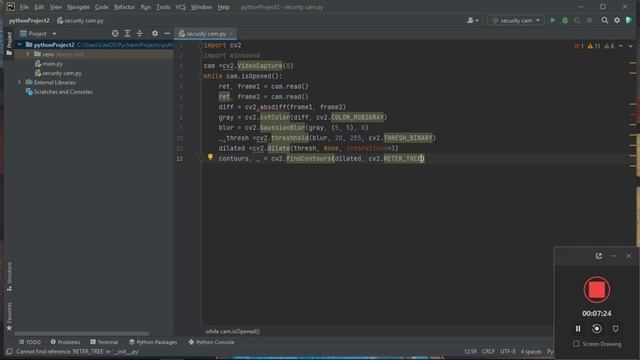Click the warnings count indicator
This screenshot has height=360, width=640.
point(593,46)
